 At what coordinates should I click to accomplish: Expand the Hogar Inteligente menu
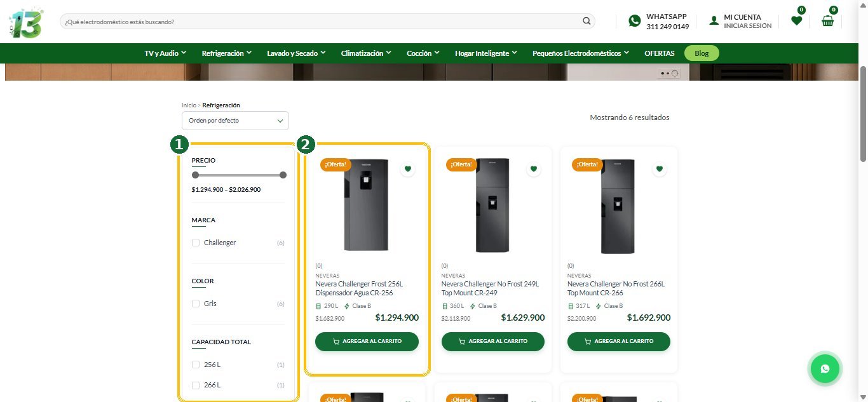pyautogui.click(x=486, y=53)
